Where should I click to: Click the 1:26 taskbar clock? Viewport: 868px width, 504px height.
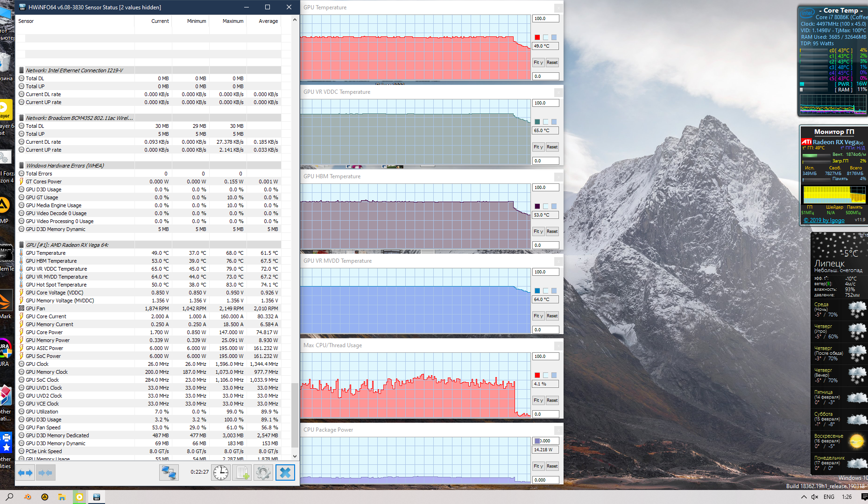tap(847, 497)
